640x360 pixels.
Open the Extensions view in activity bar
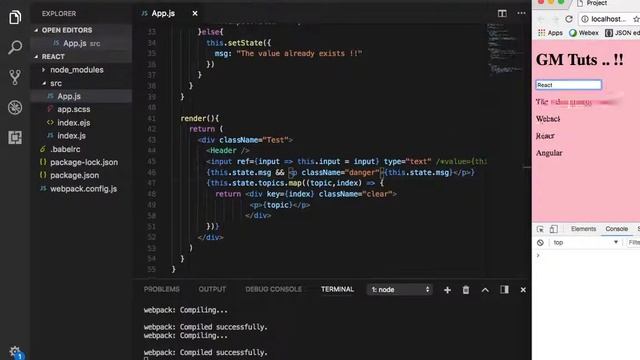coord(15,138)
